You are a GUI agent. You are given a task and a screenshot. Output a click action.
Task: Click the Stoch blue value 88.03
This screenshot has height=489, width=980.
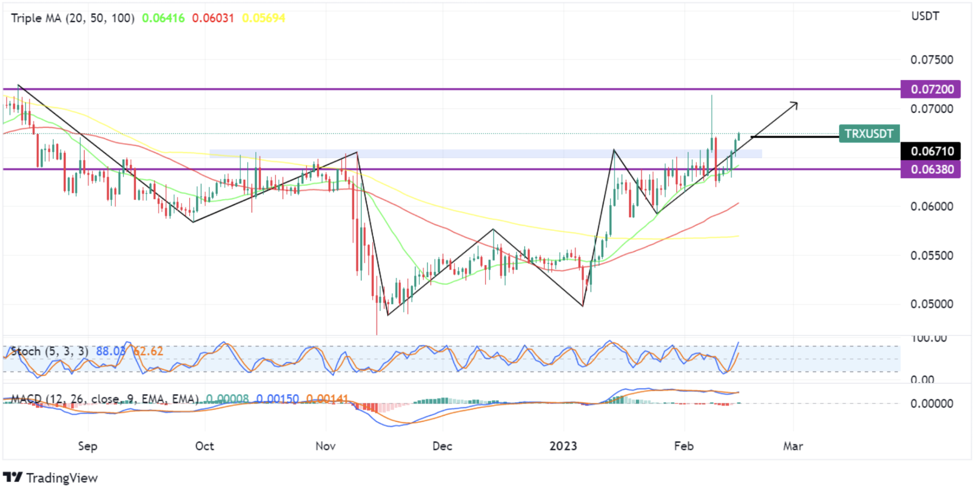(110, 351)
